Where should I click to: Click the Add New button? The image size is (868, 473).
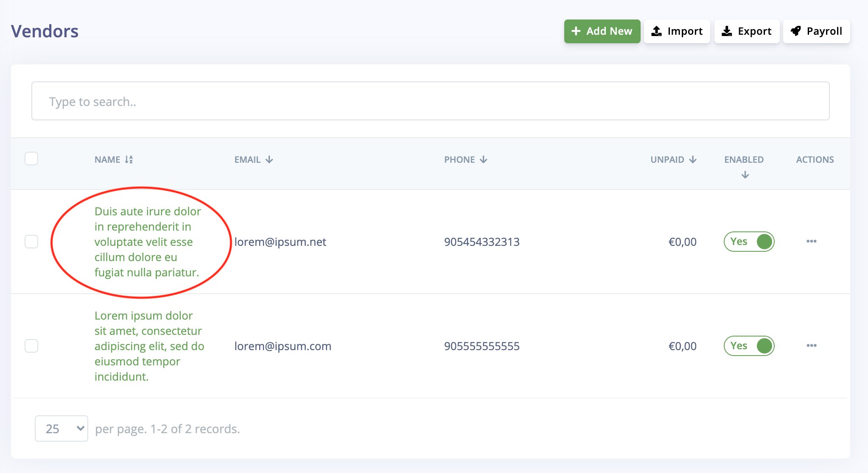(602, 31)
